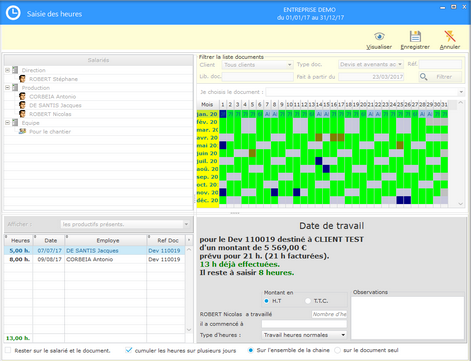Click the Production group building icon
The width and height of the screenshot is (471, 361).
pos(15,88)
